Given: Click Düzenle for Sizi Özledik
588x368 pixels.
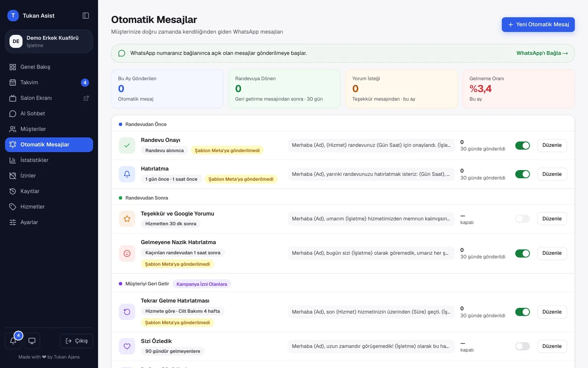Looking at the screenshot, I should [552, 346].
